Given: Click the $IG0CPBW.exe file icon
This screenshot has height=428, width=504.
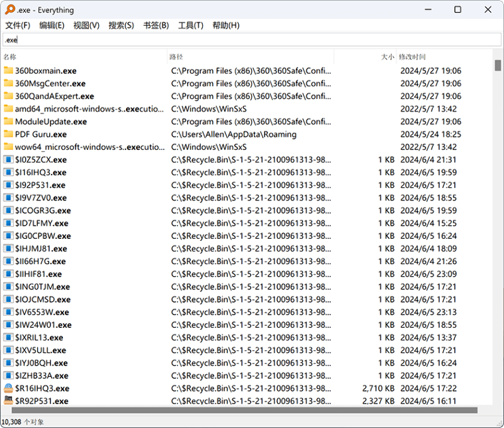Looking at the screenshot, I should [9, 236].
